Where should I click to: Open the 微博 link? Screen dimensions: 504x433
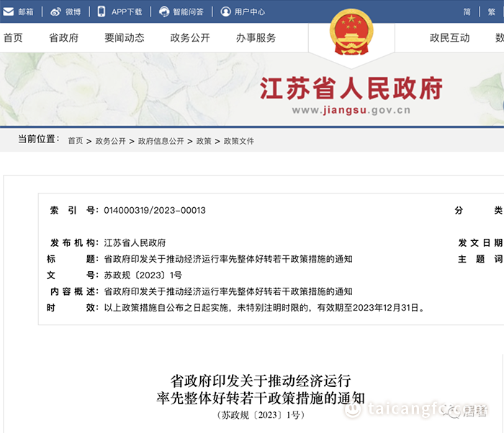[73, 12]
